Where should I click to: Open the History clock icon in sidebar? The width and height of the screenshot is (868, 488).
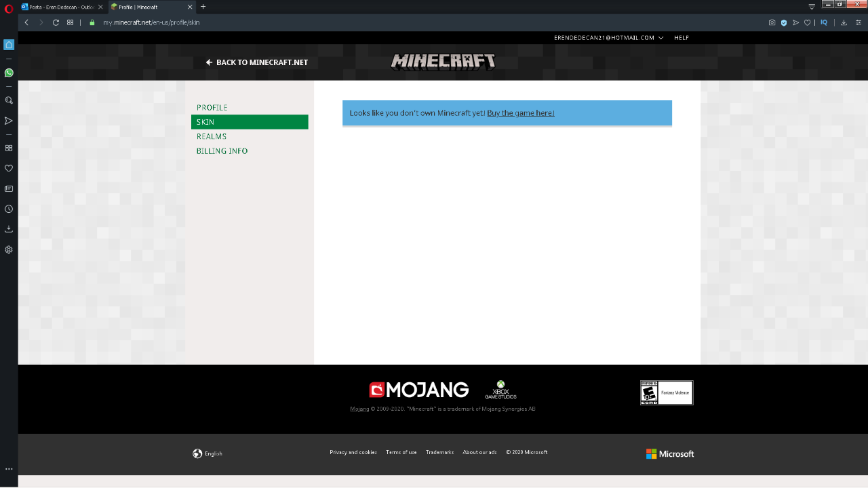(9, 209)
